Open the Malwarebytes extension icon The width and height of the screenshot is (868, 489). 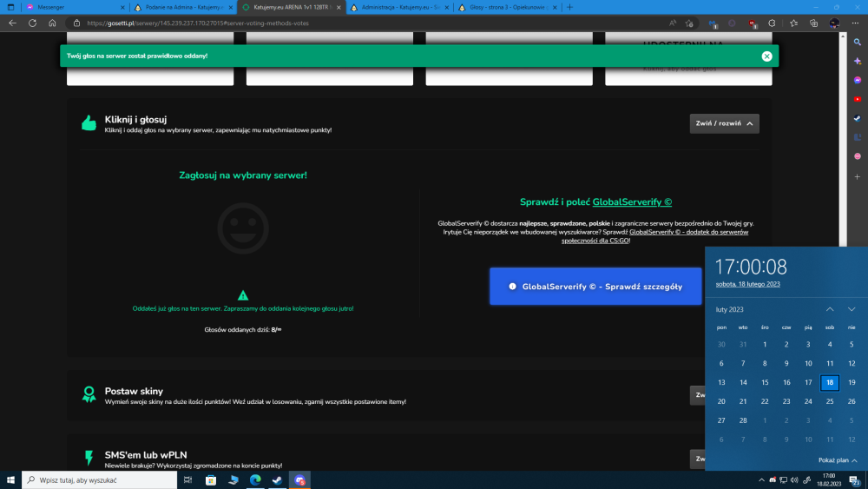(x=713, y=23)
